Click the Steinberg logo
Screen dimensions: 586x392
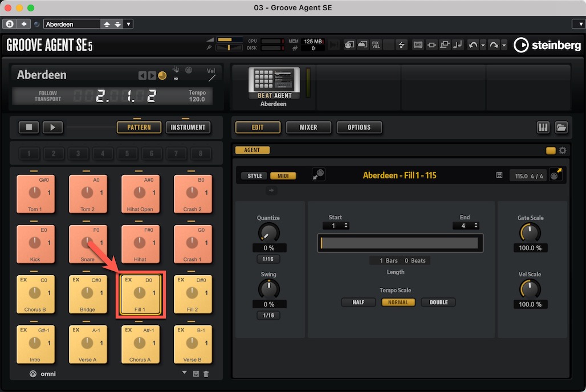(547, 45)
